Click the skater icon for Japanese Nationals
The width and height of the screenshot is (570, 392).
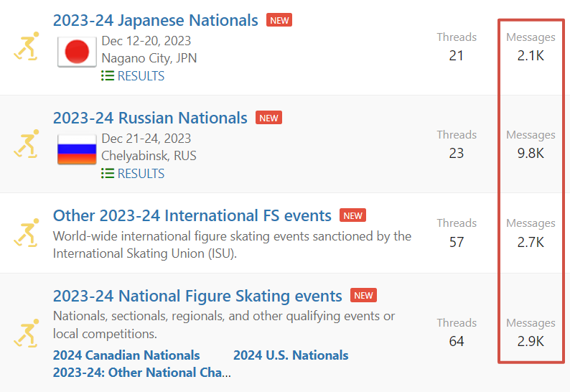coord(26,48)
